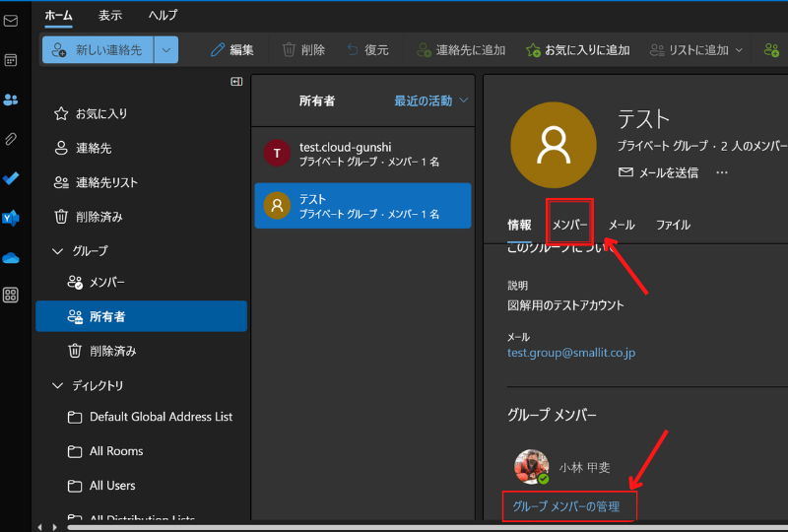The height and width of the screenshot is (532, 788).
Task: Click the 新しい連絡先 button
Action: pos(98,50)
